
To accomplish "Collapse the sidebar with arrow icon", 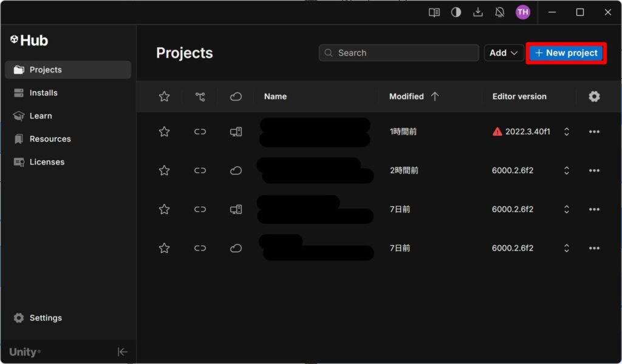I will 122,352.
